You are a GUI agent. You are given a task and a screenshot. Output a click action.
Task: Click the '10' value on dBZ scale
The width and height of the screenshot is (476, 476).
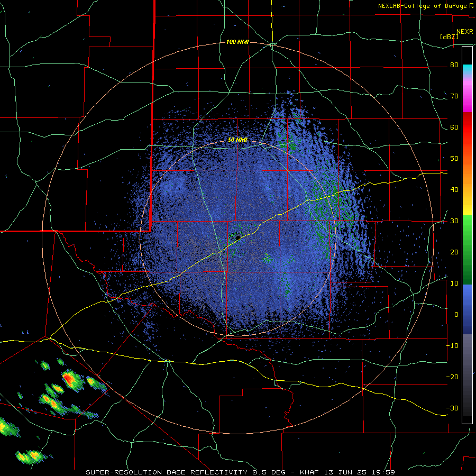pyautogui.click(x=454, y=283)
